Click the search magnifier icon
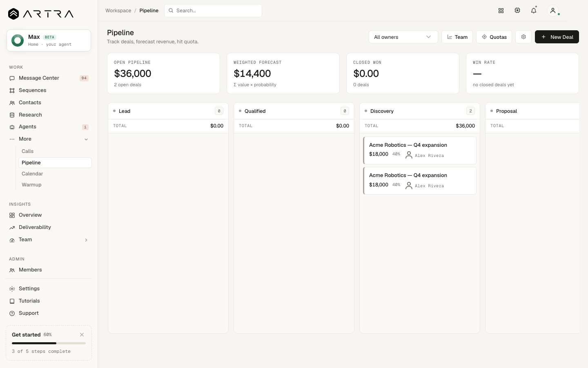The image size is (588, 368). coord(171,11)
